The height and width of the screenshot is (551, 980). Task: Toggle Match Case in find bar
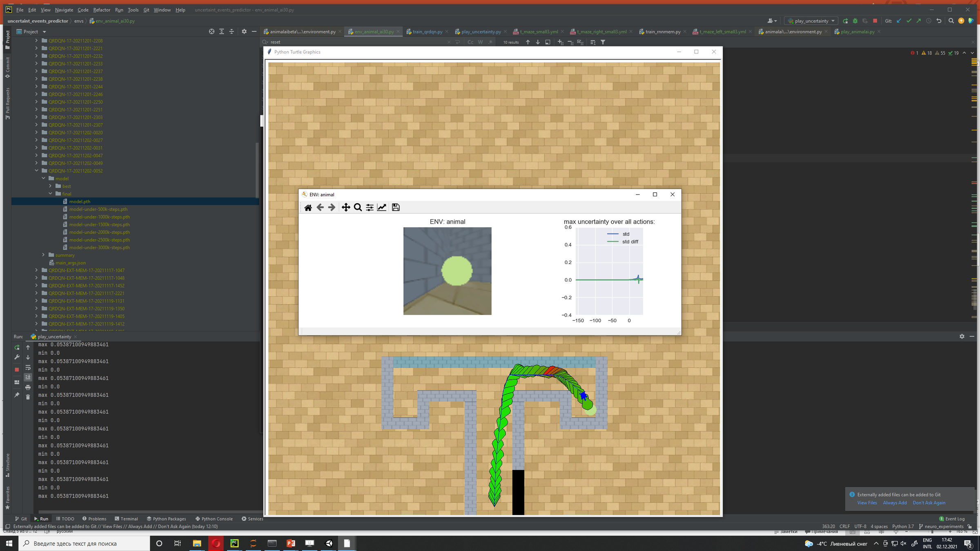pos(470,42)
